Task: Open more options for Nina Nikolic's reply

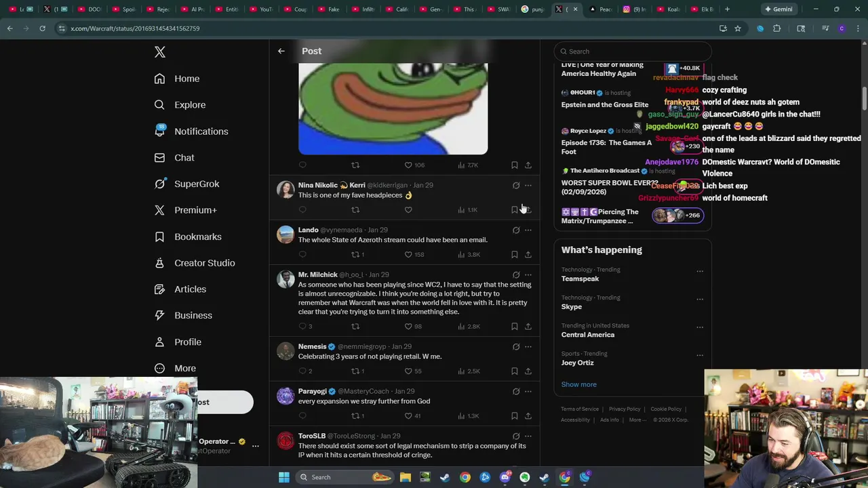Action: pyautogui.click(x=528, y=186)
